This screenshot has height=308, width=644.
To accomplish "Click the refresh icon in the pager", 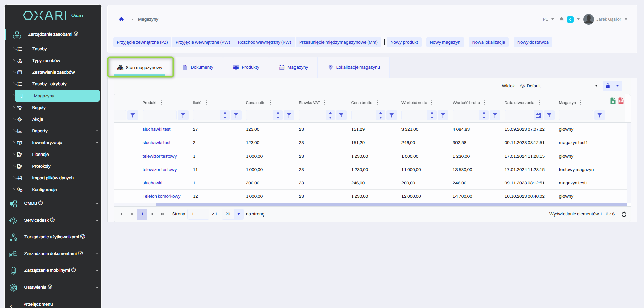I will 624,214.
